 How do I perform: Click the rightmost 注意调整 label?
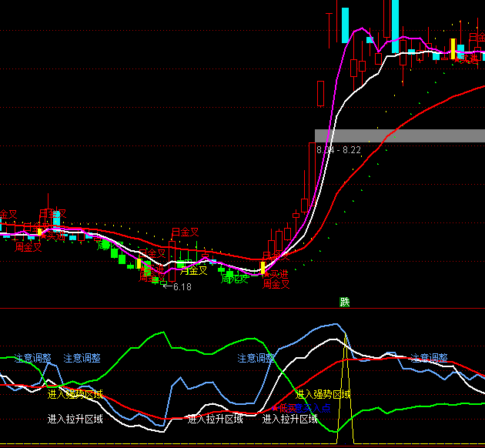coord(430,358)
